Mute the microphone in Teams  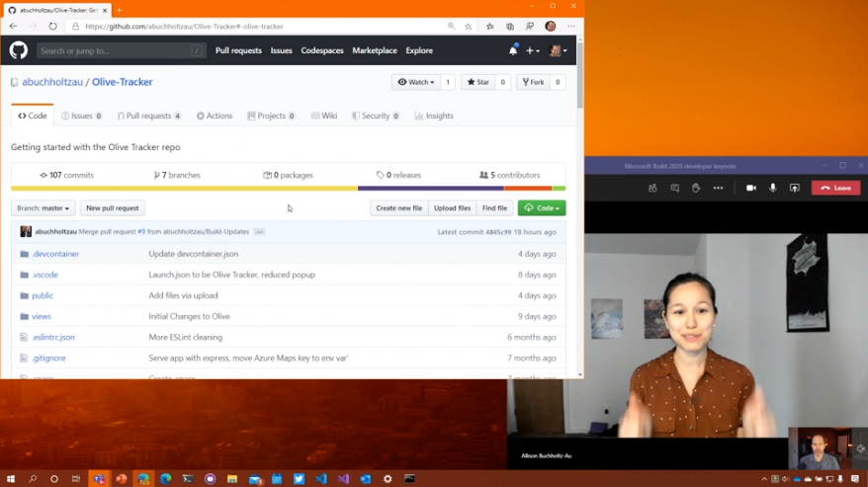773,188
